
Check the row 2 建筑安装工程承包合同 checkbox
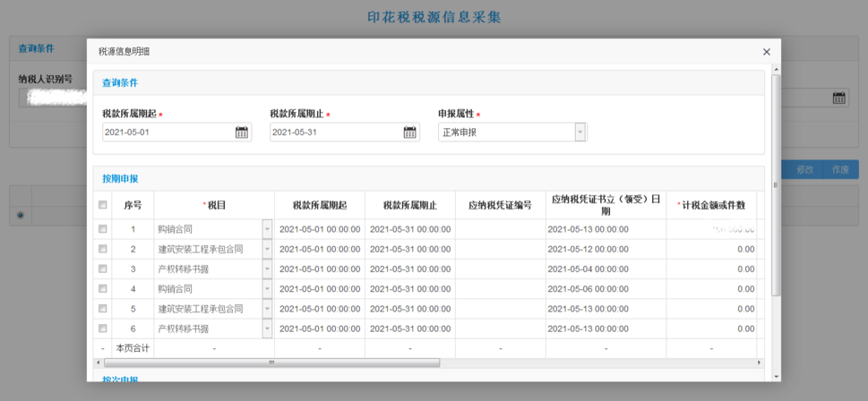point(102,249)
